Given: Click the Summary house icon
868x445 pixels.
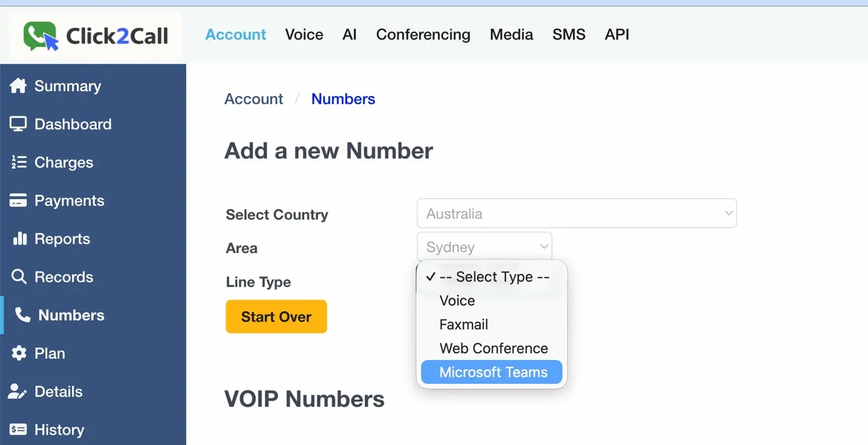Looking at the screenshot, I should (18, 86).
